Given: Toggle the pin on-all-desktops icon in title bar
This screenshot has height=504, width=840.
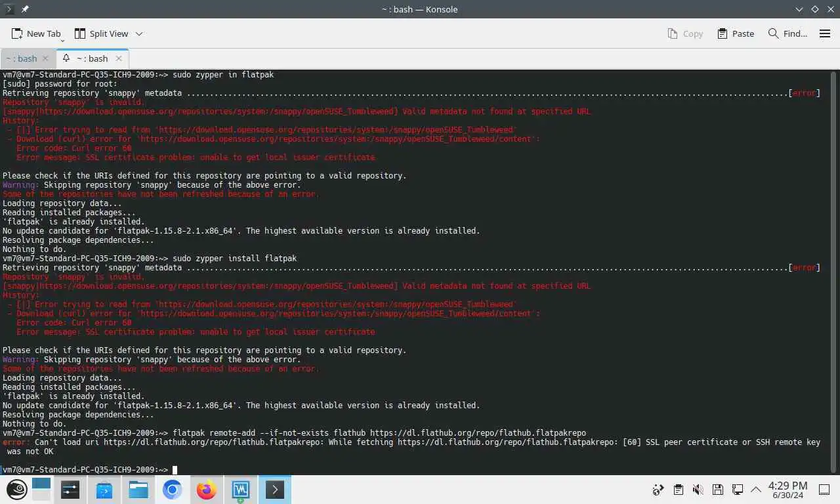Looking at the screenshot, I should click(25, 9).
